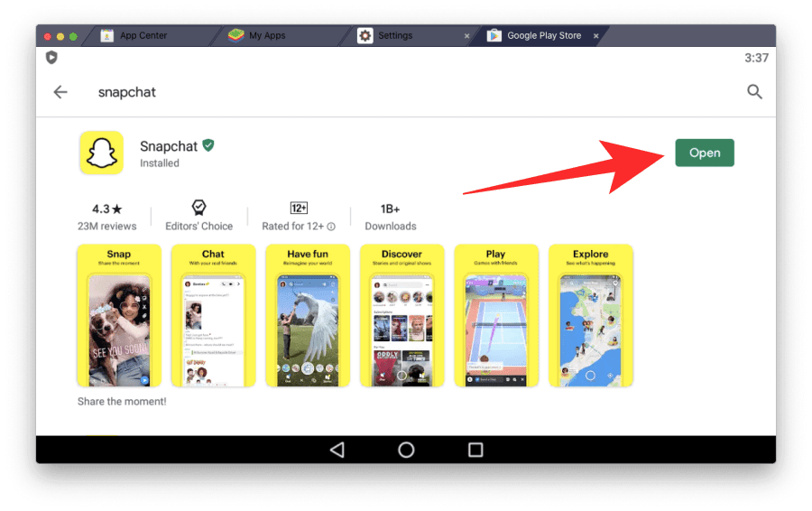Image resolution: width=812 pixels, height=511 pixels.
Task: Click the back arrow next to snapchat
Action: click(x=60, y=92)
